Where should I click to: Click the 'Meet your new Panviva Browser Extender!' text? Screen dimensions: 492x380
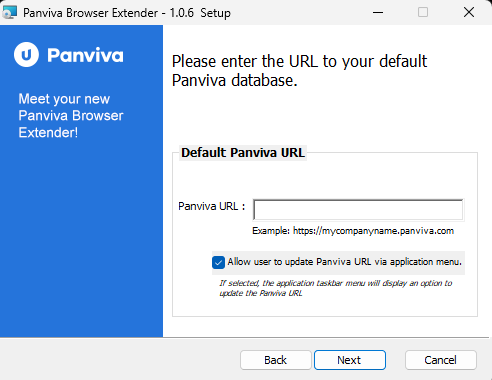coord(71,116)
